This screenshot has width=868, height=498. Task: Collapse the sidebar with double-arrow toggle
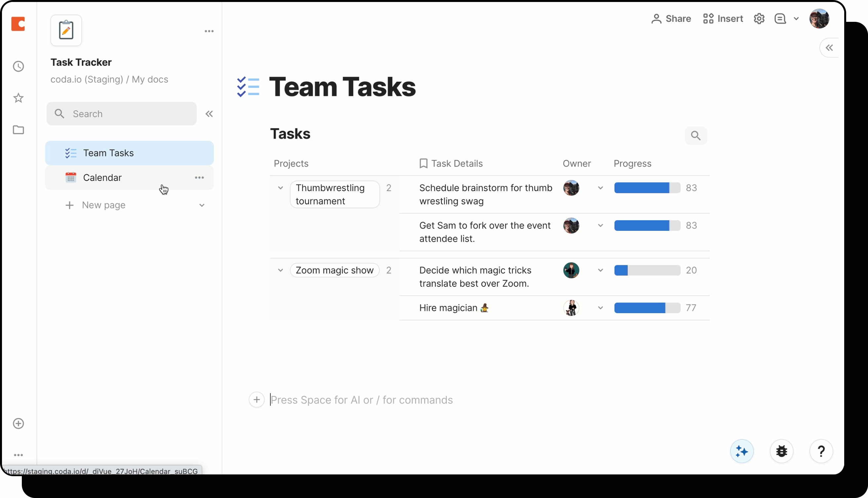209,113
